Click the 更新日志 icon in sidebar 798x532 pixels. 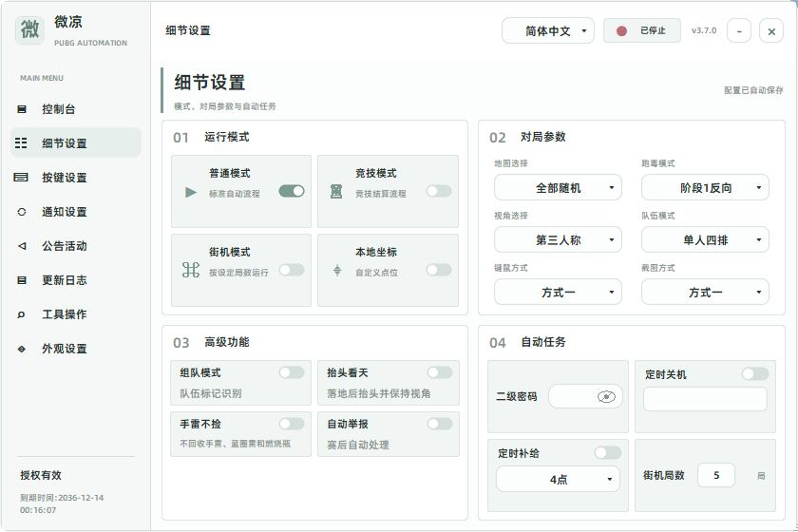(x=21, y=280)
